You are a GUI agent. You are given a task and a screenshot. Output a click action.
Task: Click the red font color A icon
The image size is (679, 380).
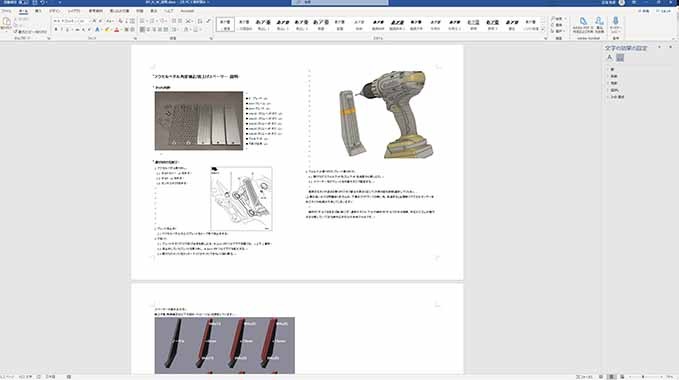[x=116, y=29]
